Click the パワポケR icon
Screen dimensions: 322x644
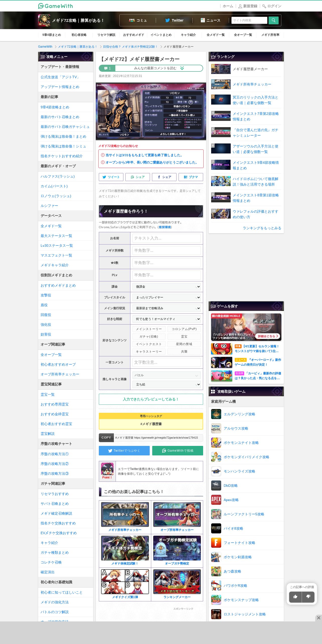click(216, 586)
